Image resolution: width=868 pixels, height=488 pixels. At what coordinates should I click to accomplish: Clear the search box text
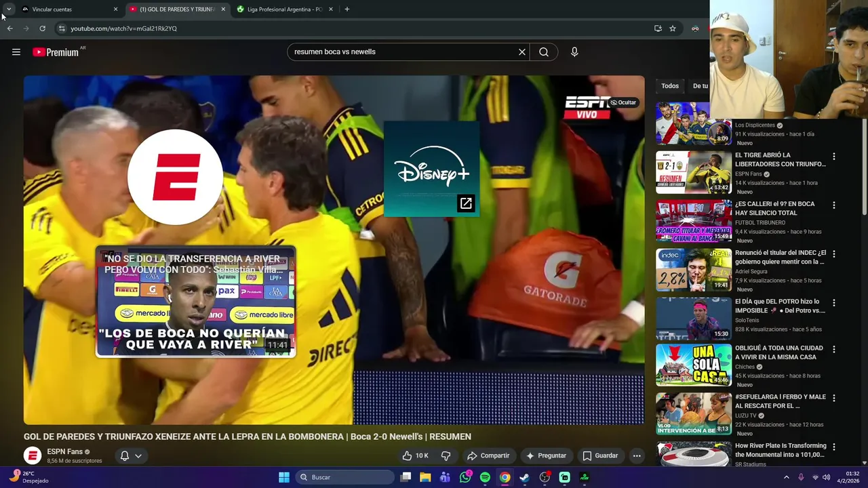522,52
